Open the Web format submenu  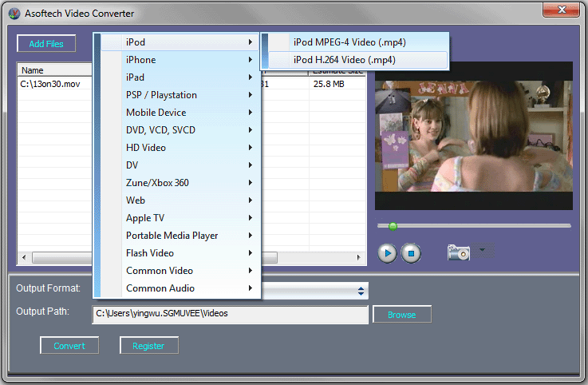[x=180, y=200]
